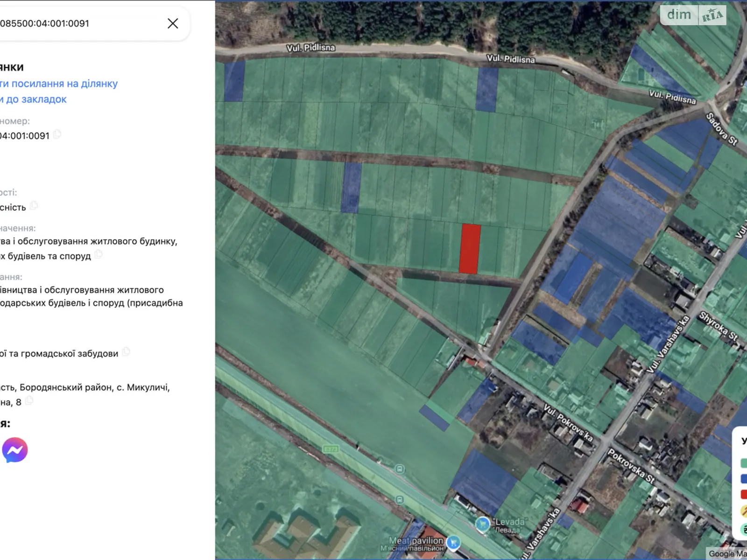
Task: Click the red legend color swatch
Action: pyautogui.click(x=744, y=494)
